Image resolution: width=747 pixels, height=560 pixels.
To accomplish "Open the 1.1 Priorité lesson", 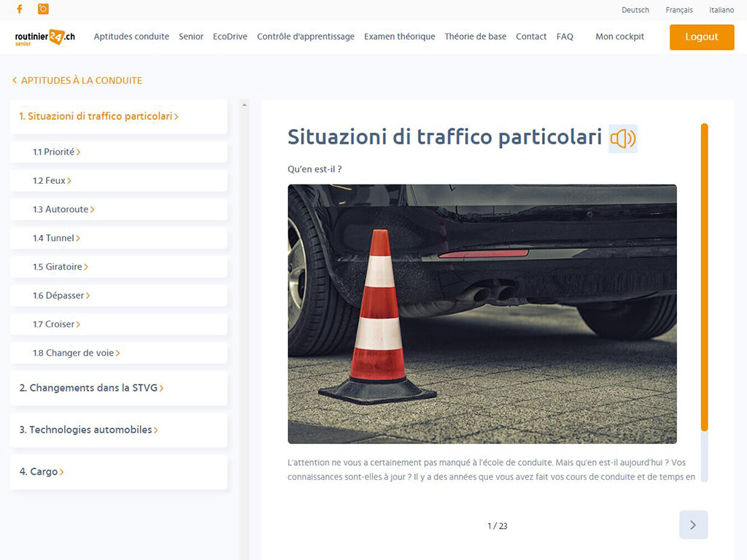I will [57, 152].
